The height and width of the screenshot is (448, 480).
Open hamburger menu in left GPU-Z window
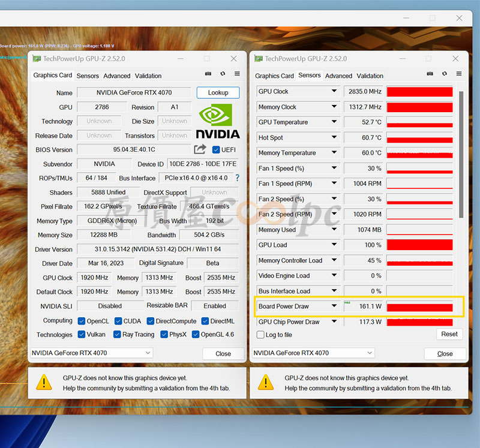(237, 74)
